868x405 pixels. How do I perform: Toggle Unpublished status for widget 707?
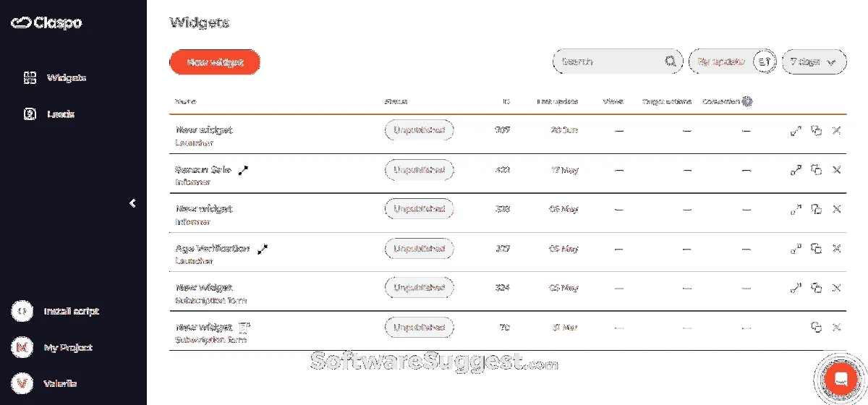click(419, 131)
